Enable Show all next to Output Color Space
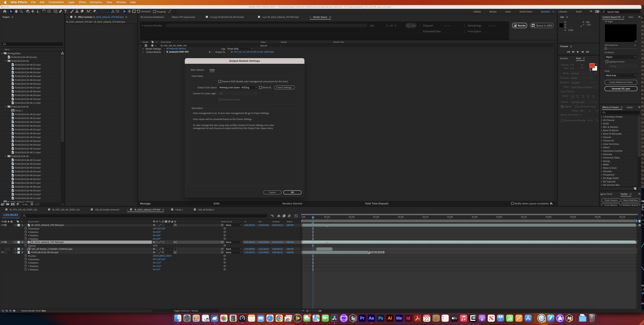 (261, 87)
